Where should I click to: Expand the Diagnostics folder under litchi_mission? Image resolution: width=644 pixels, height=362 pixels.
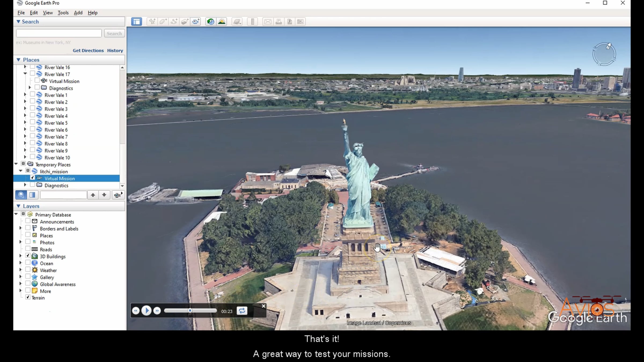[x=25, y=185]
